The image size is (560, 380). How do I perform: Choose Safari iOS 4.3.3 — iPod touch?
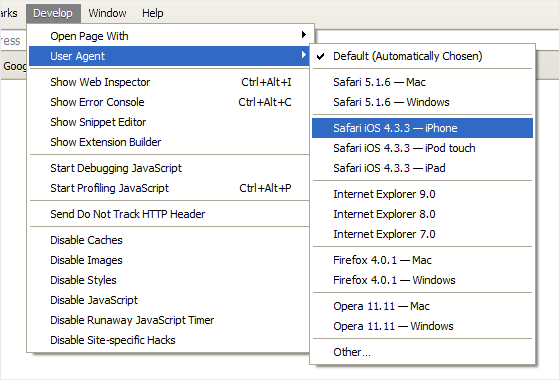click(422, 148)
